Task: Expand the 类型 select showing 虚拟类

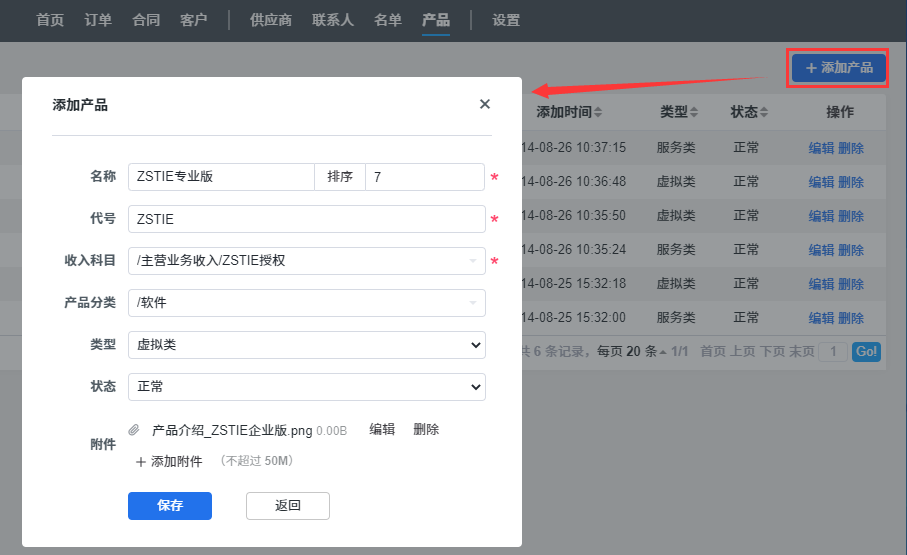Action: (307, 345)
